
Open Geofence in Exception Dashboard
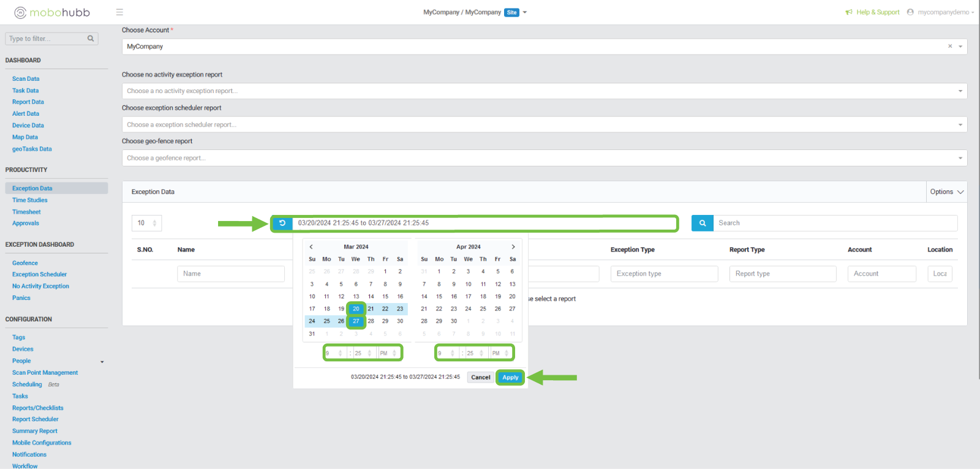pyautogui.click(x=25, y=263)
